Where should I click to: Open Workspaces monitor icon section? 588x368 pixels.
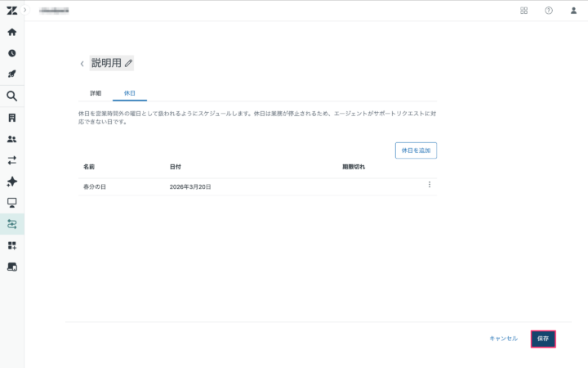pyautogui.click(x=12, y=202)
